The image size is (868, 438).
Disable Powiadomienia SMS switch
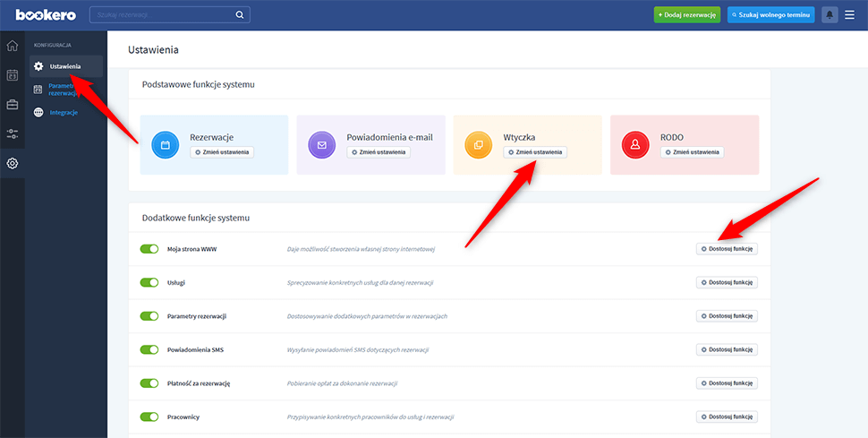coord(149,350)
